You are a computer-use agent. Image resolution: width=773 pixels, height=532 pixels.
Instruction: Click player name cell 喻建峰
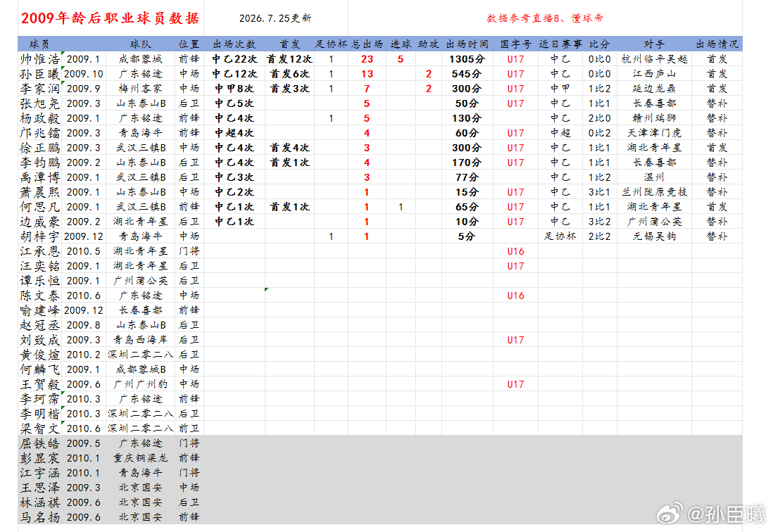click(x=40, y=310)
